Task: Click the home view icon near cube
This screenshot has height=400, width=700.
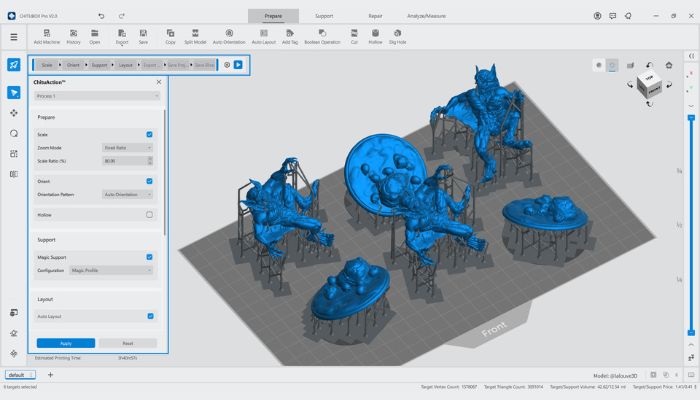Action: click(x=669, y=65)
